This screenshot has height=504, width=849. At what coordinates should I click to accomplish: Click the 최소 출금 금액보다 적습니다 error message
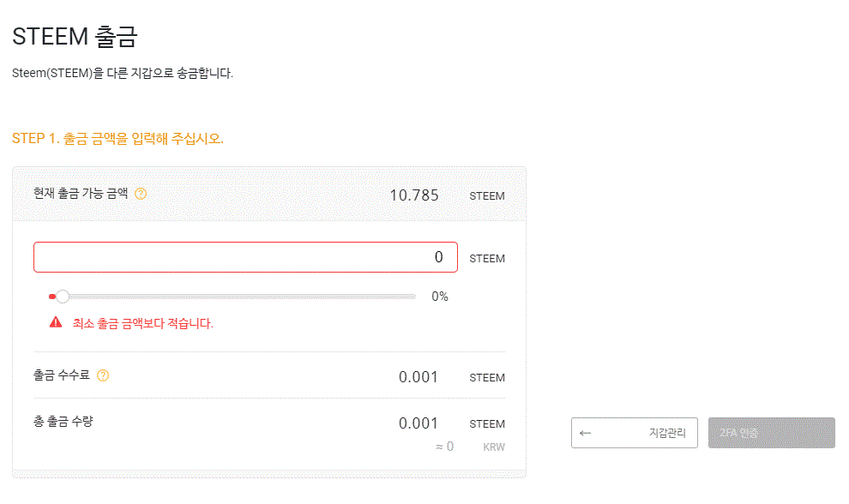pos(143,323)
